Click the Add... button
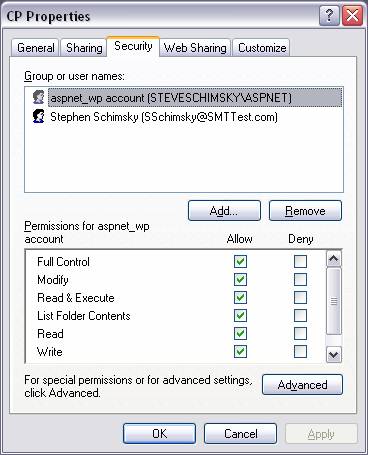 click(224, 211)
